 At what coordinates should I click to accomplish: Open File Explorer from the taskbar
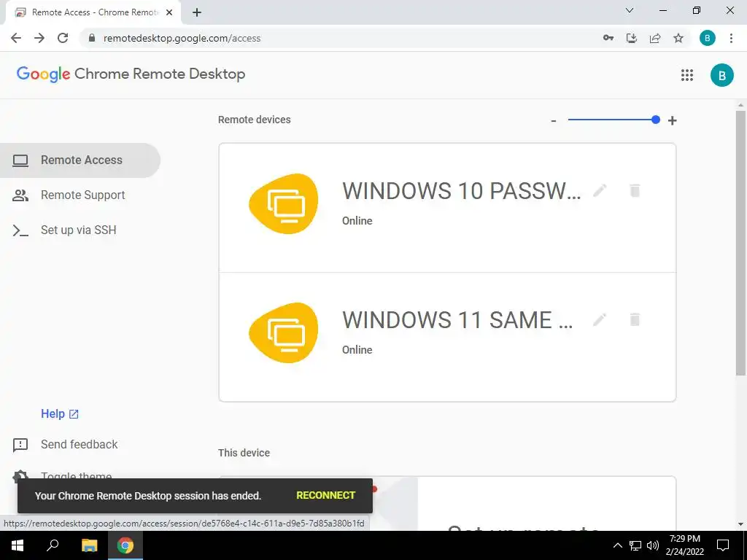tap(89, 545)
